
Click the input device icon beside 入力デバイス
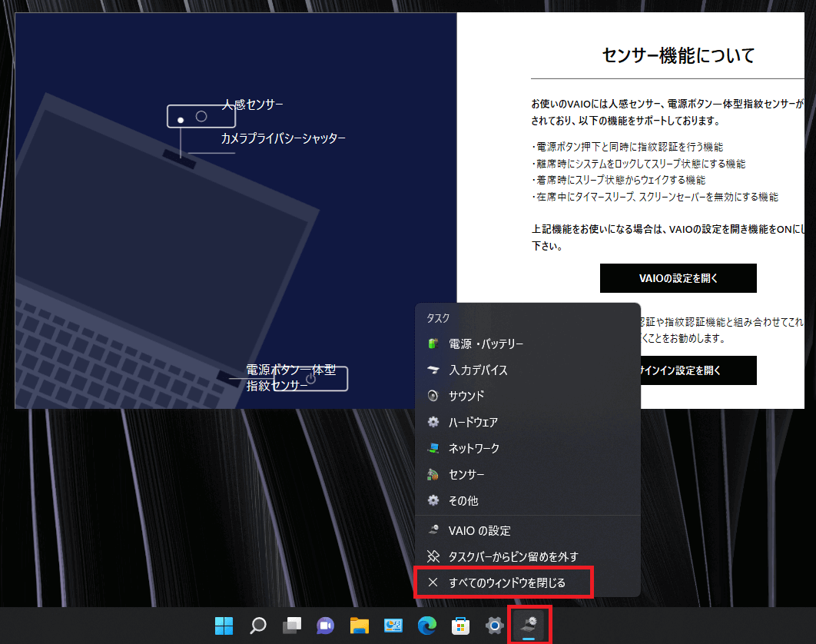pyautogui.click(x=433, y=370)
